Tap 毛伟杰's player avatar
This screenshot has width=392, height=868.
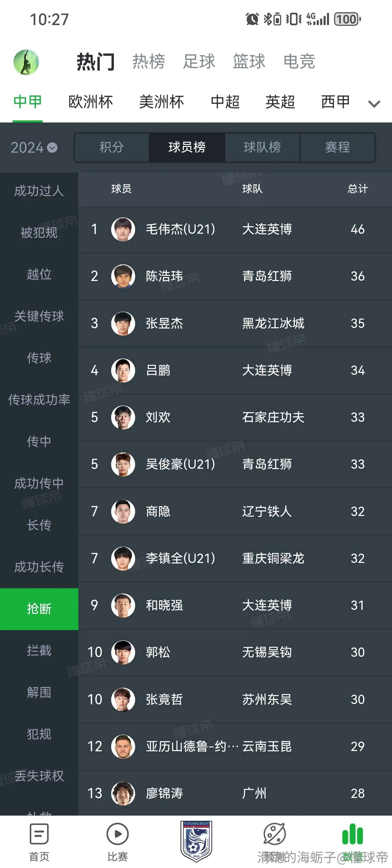pos(123,229)
